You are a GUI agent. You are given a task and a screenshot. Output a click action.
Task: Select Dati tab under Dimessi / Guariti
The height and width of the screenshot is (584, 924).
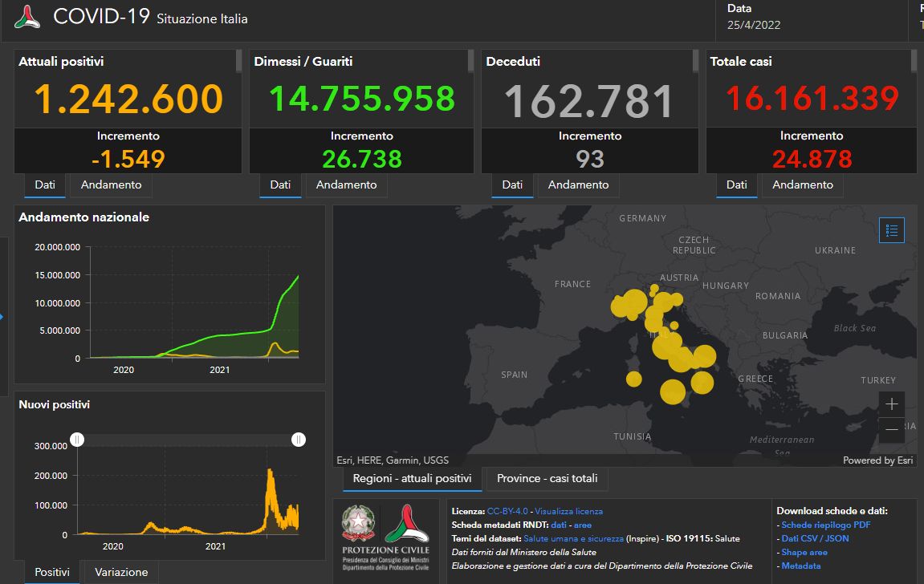coord(280,185)
